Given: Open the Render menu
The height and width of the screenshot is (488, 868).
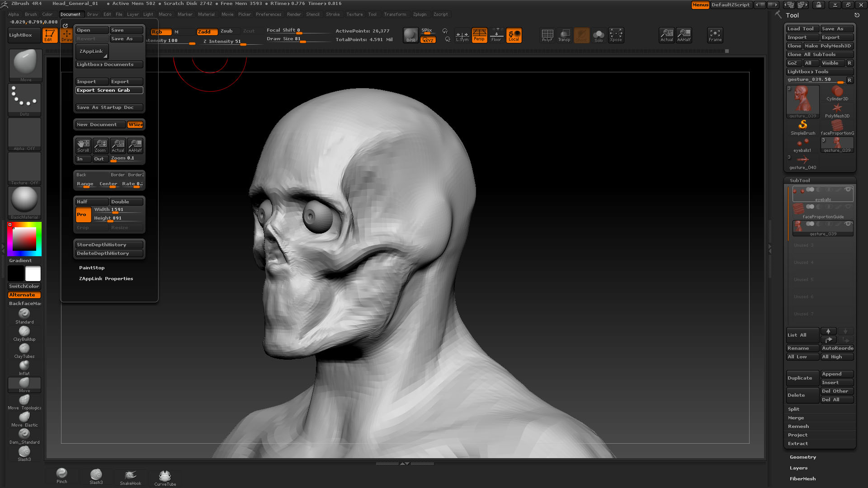Looking at the screenshot, I should pos(294,14).
